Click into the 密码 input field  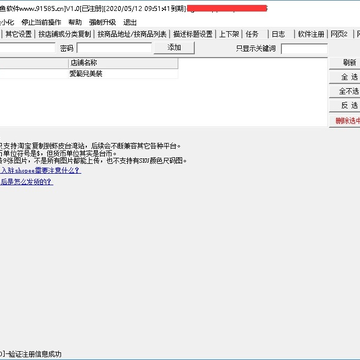[x=114, y=48]
